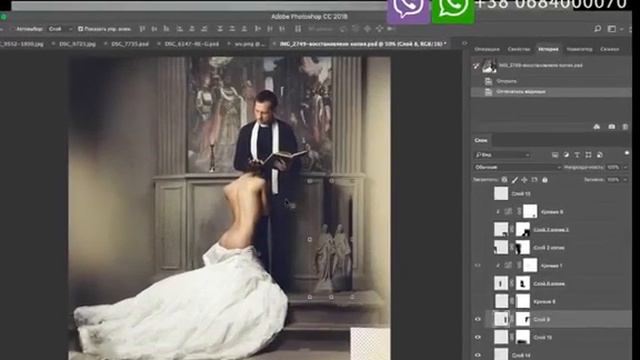Hide the selected Слой 9 layer eye
This screenshot has height=360, width=640.
478,319
